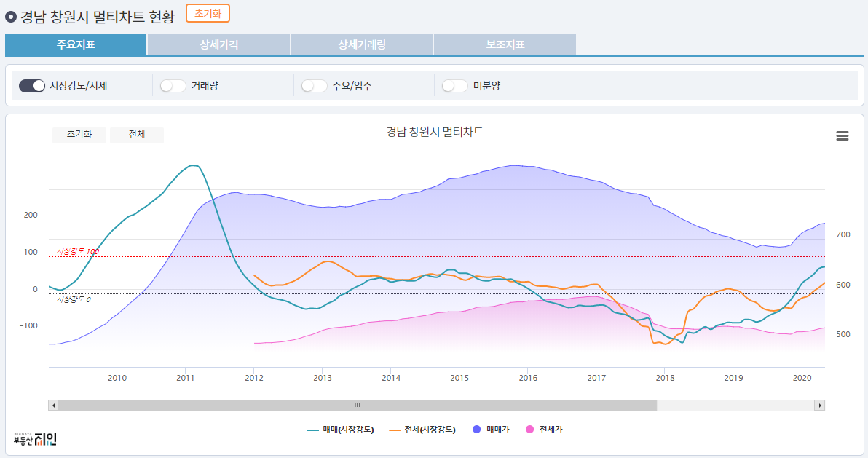Click the chart's gray 초기화 button
Image resolution: width=868 pixels, height=458 pixels.
click(x=79, y=135)
